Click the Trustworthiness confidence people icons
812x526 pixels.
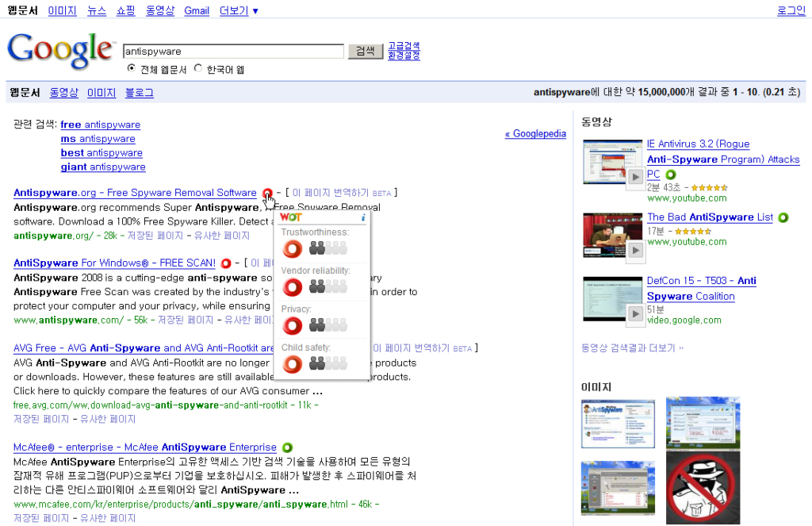point(328,249)
